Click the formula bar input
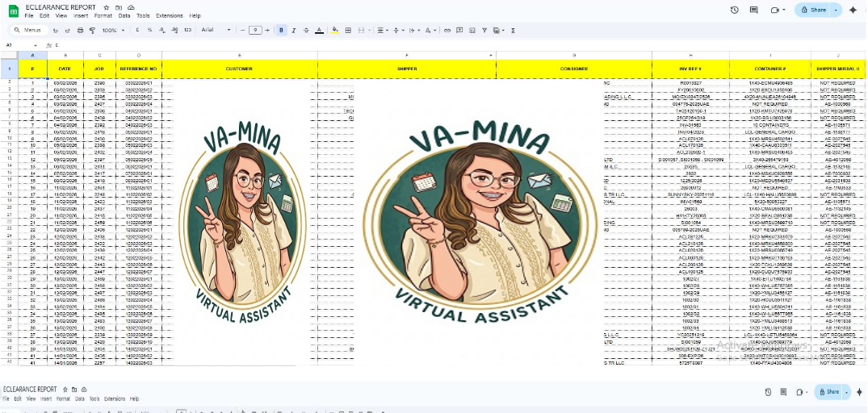Viewport: 868px width, 413px height. tap(459, 45)
